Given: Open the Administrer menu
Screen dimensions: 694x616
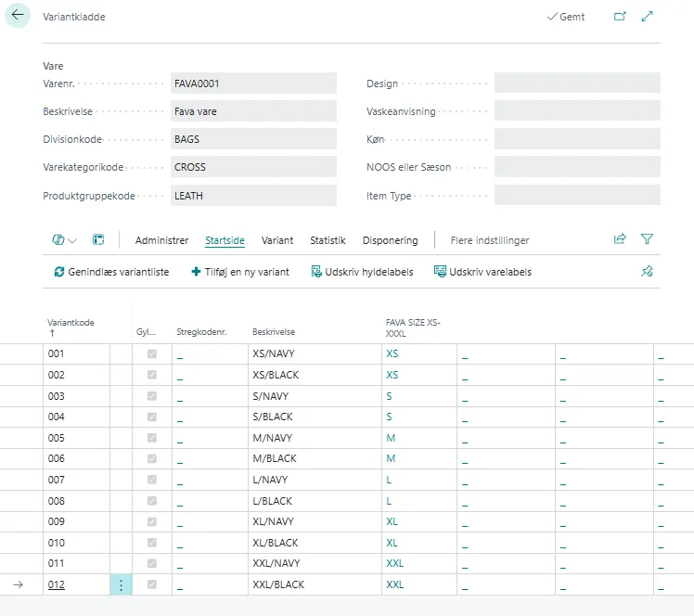Looking at the screenshot, I should point(161,240).
